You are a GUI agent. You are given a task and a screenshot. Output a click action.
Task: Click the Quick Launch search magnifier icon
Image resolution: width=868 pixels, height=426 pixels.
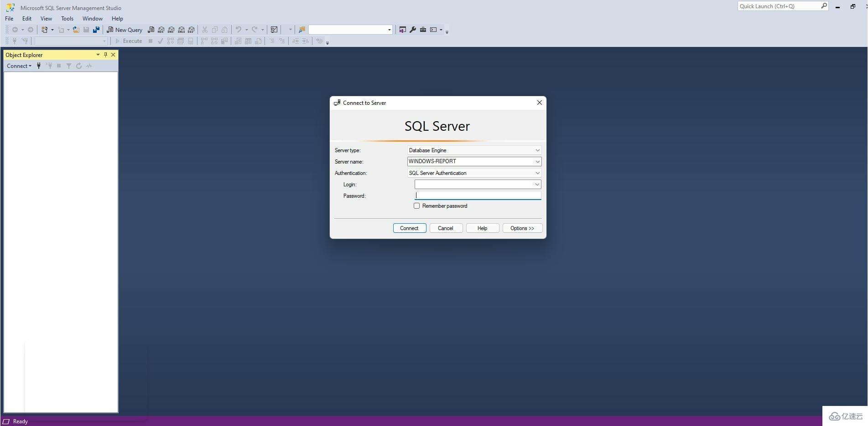point(824,6)
